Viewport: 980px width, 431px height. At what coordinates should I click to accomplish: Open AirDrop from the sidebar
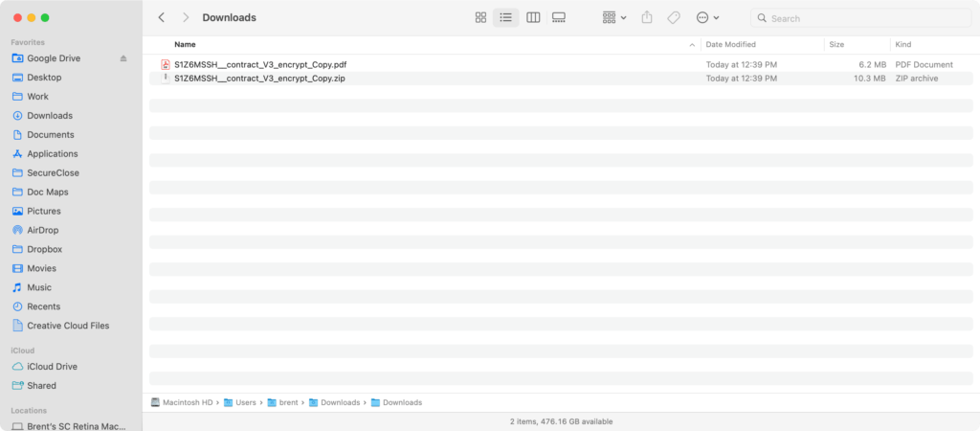point(43,230)
